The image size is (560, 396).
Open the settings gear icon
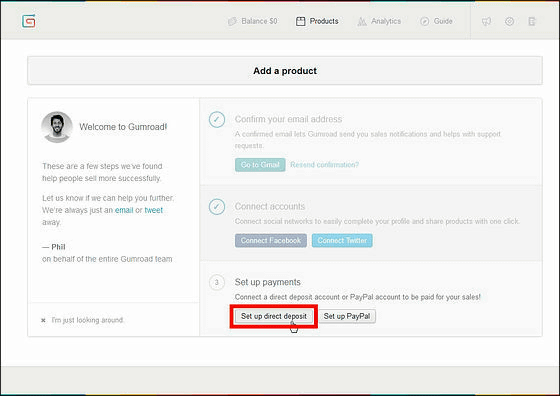(x=510, y=21)
